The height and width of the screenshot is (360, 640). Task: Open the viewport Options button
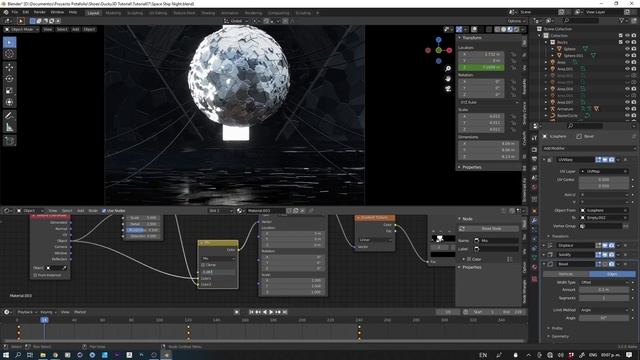click(516, 21)
